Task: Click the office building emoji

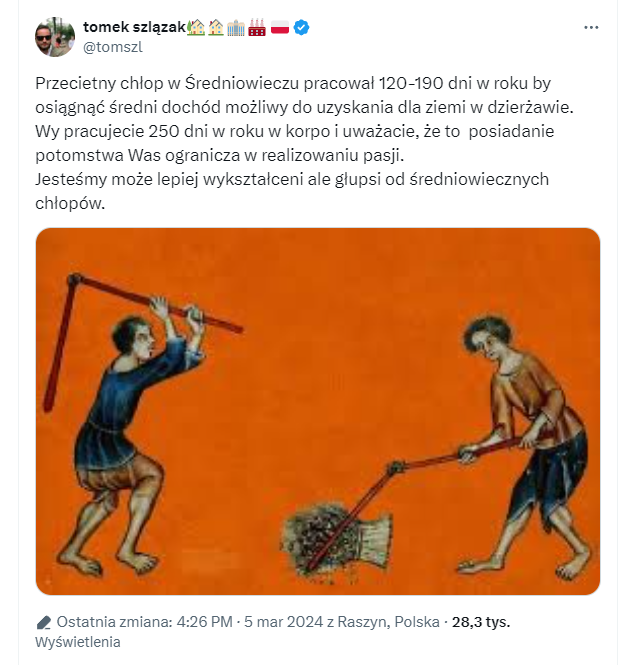Action: (236, 28)
